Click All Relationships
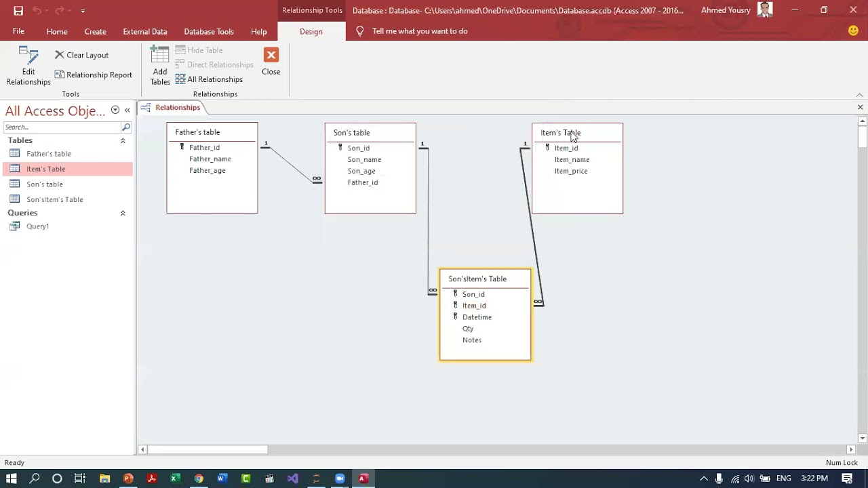 pyautogui.click(x=209, y=79)
